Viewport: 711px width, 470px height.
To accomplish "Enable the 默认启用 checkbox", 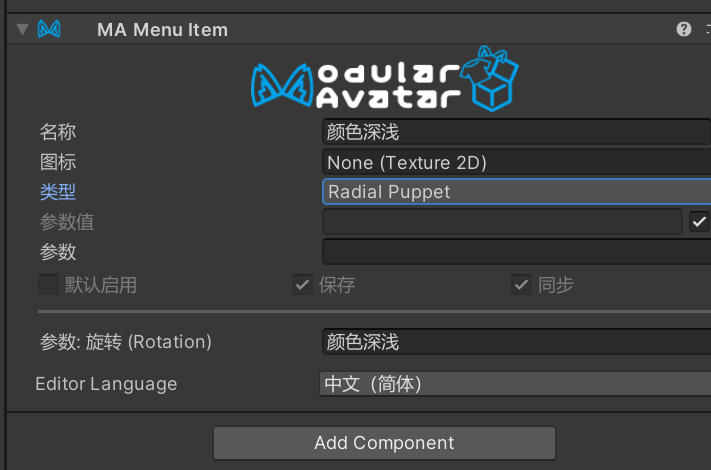I will [48, 284].
